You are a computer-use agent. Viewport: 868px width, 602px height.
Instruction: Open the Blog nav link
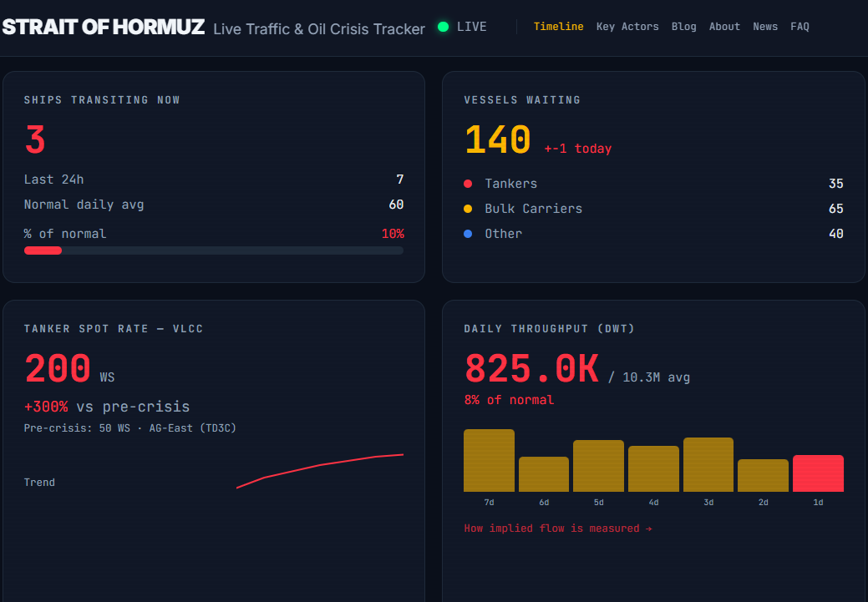click(683, 27)
